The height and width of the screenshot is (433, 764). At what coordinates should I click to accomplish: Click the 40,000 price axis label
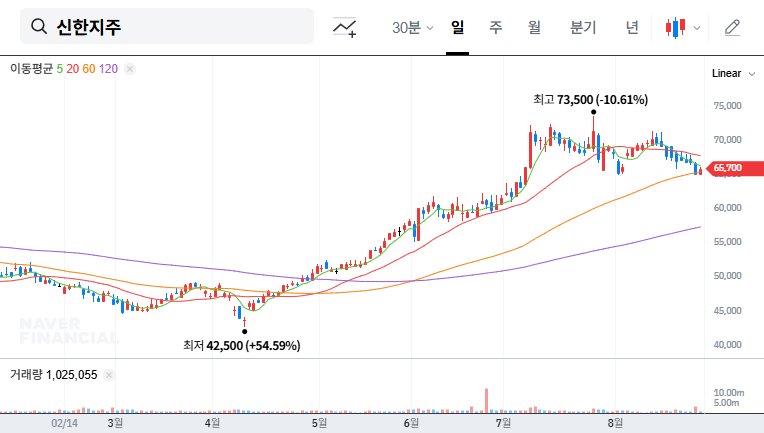[727, 345]
